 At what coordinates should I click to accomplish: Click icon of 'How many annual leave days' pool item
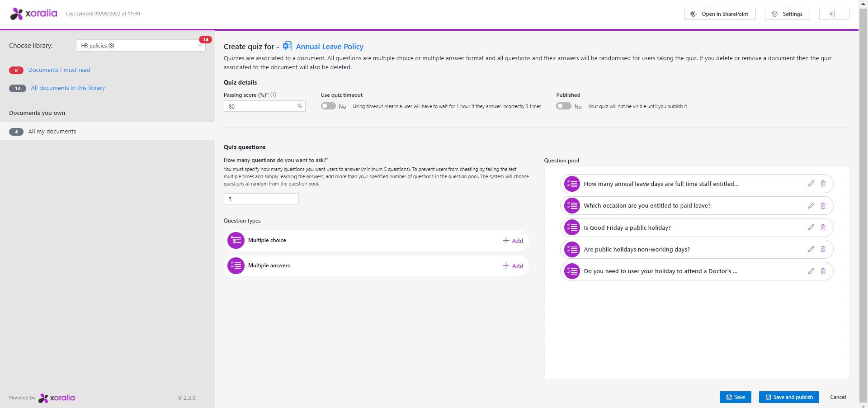click(x=572, y=184)
